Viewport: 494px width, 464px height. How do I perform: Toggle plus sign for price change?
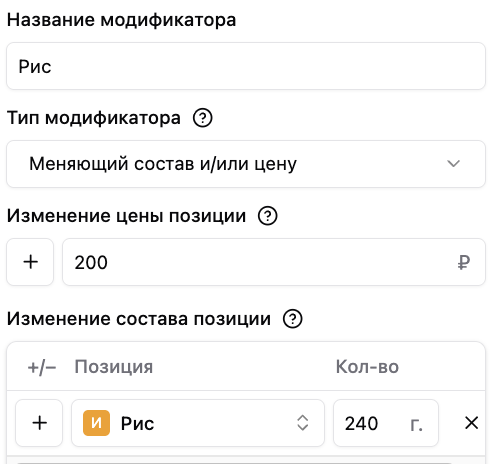pyautogui.click(x=30, y=262)
